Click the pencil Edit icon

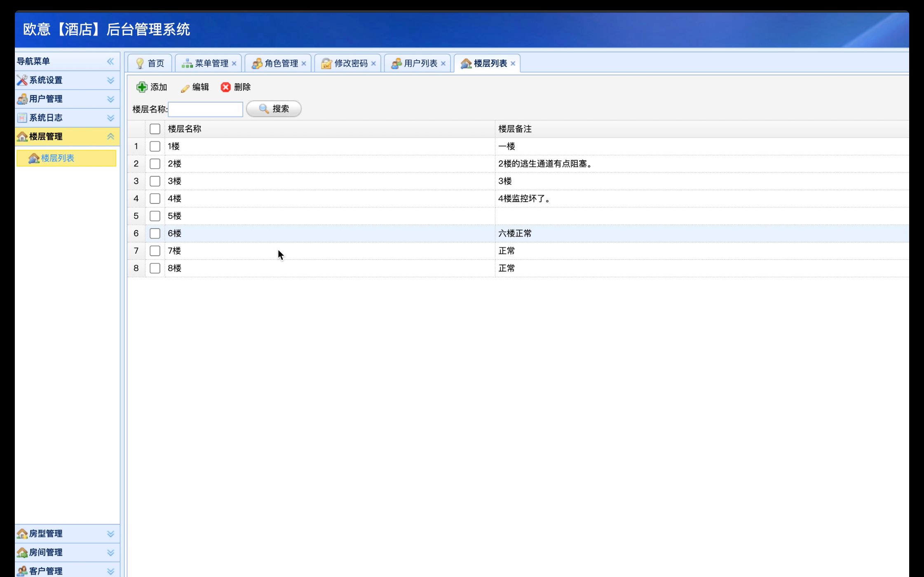click(x=185, y=88)
